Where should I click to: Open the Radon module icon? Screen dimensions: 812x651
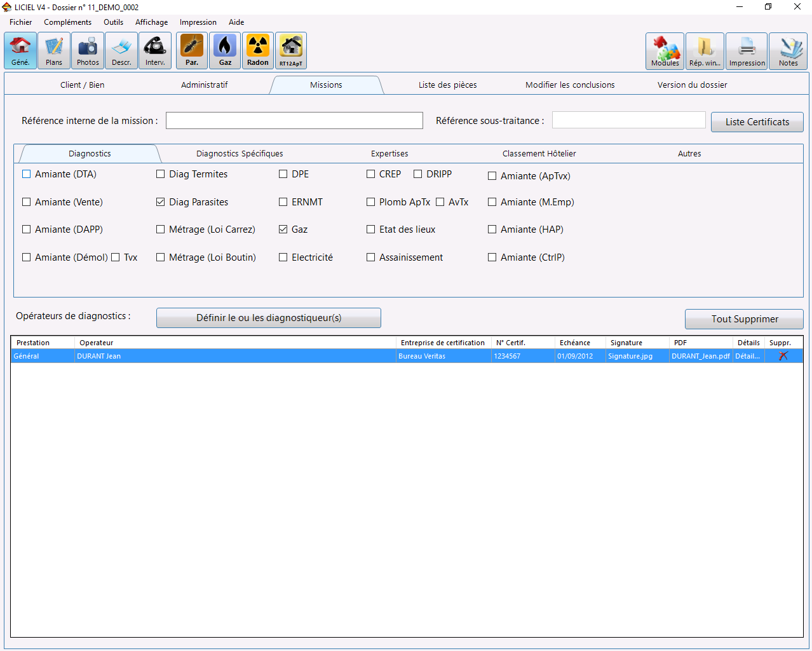[x=258, y=50]
